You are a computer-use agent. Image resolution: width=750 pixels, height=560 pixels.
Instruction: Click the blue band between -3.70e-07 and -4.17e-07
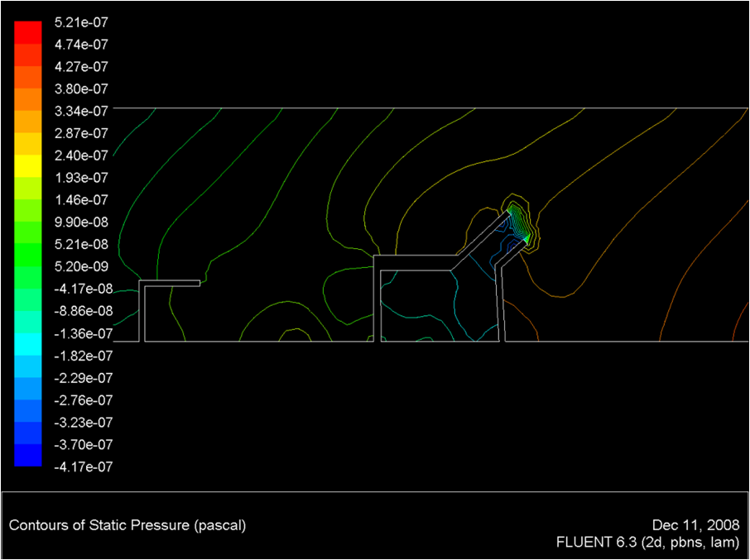[28, 455]
